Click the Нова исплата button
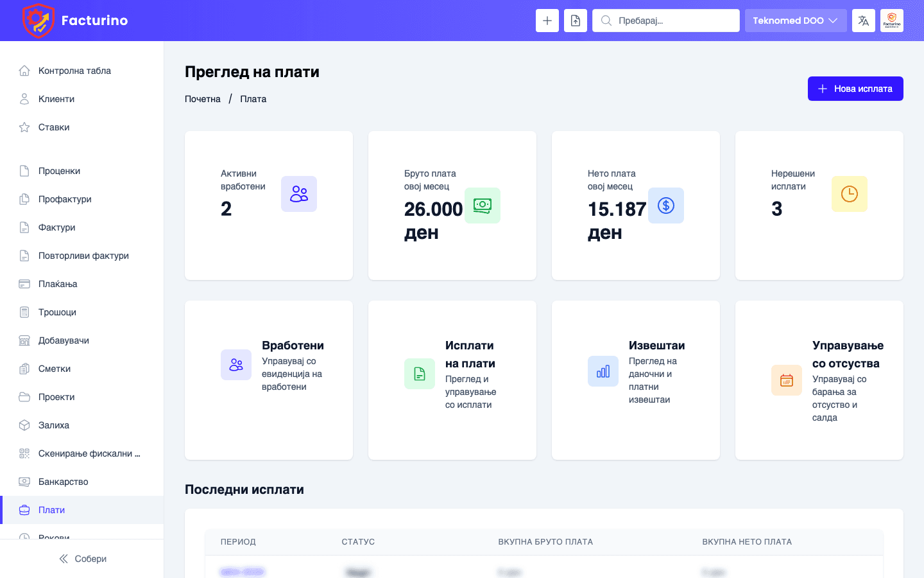 point(855,88)
